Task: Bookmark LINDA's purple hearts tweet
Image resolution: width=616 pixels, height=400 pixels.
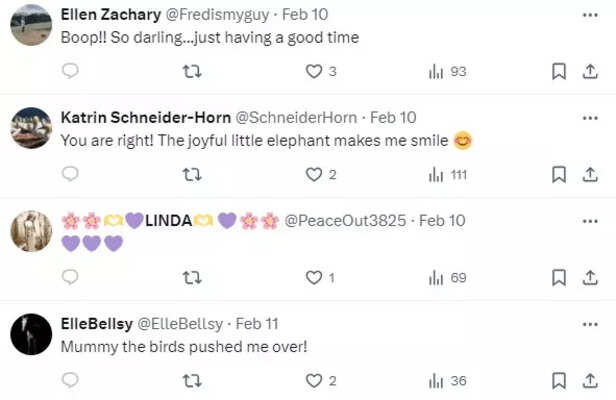Action: click(560, 277)
